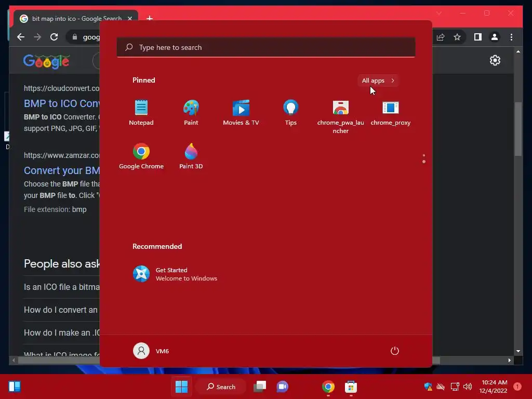532x399 pixels.
Task: Open Notepad from pinned apps
Action: [x=141, y=113]
